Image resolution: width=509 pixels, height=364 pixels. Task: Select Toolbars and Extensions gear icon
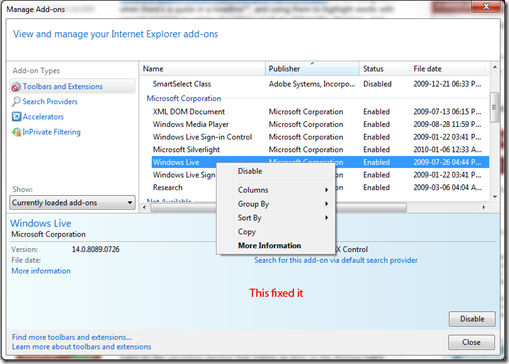coord(16,87)
